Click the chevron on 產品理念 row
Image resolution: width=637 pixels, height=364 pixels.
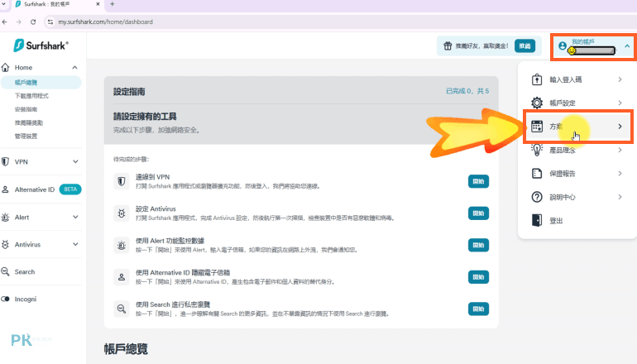[620, 150]
